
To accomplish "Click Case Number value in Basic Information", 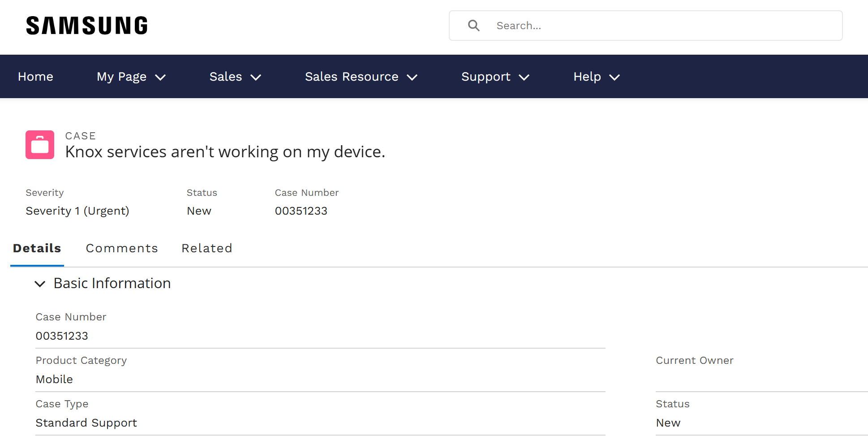I will 62,336.
